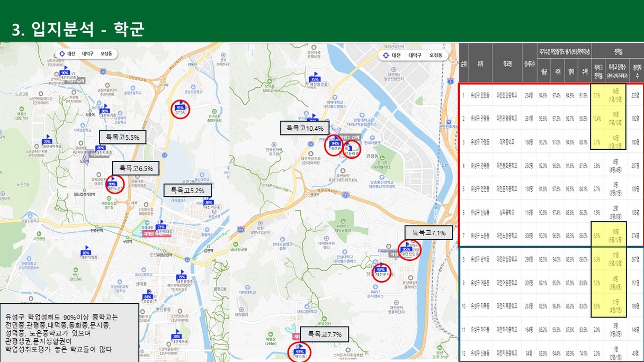Select the 261명 cell in row 2
This screenshot has height=362, width=644.
coord(529,119)
